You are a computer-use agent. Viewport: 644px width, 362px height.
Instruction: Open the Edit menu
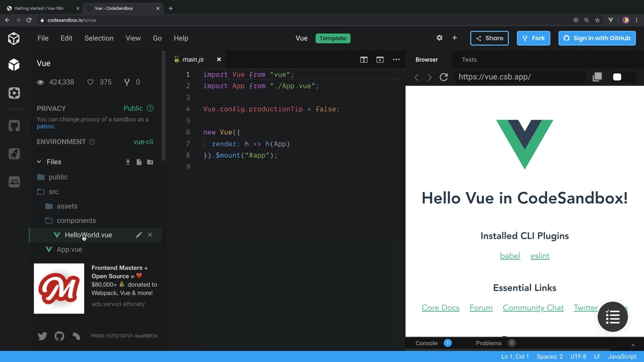pyautogui.click(x=66, y=38)
